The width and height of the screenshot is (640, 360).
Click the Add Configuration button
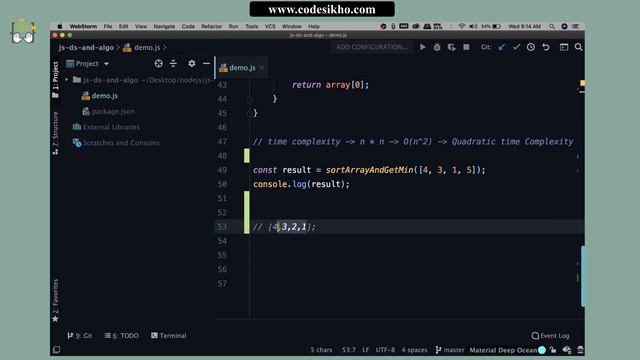[x=372, y=47]
